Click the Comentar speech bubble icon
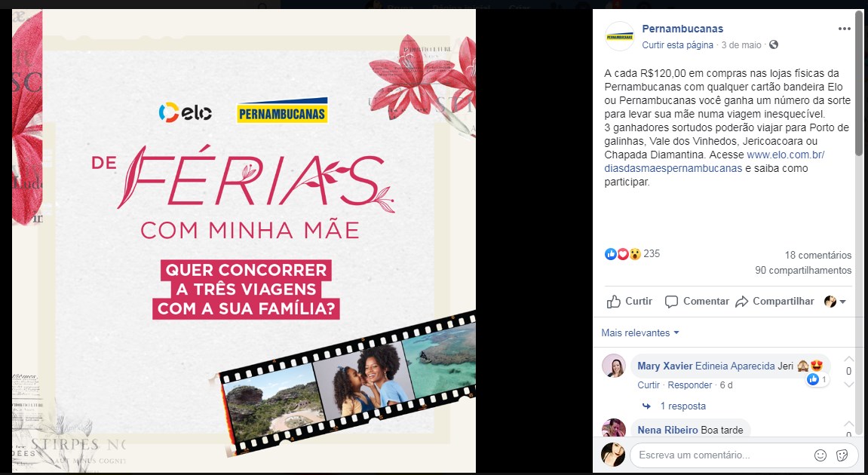Image resolution: width=868 pixels, height=475 pixels. coord(671,302)
